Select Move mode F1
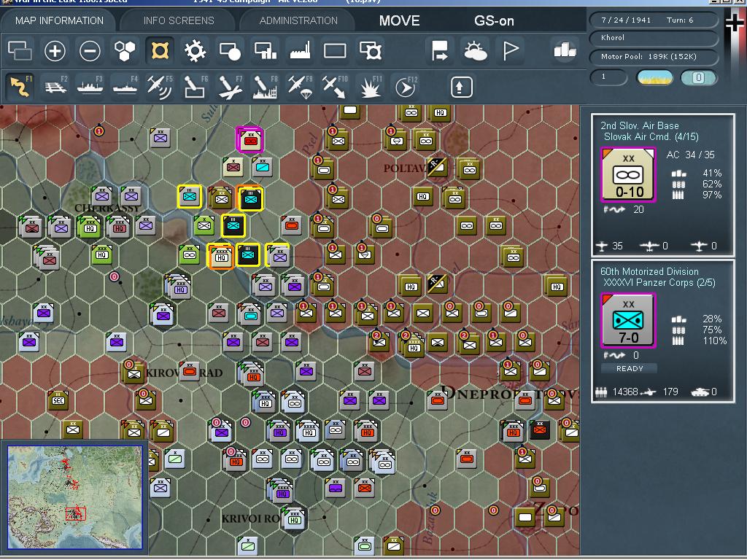Screen dimensions: 747x560 point(20,87)
